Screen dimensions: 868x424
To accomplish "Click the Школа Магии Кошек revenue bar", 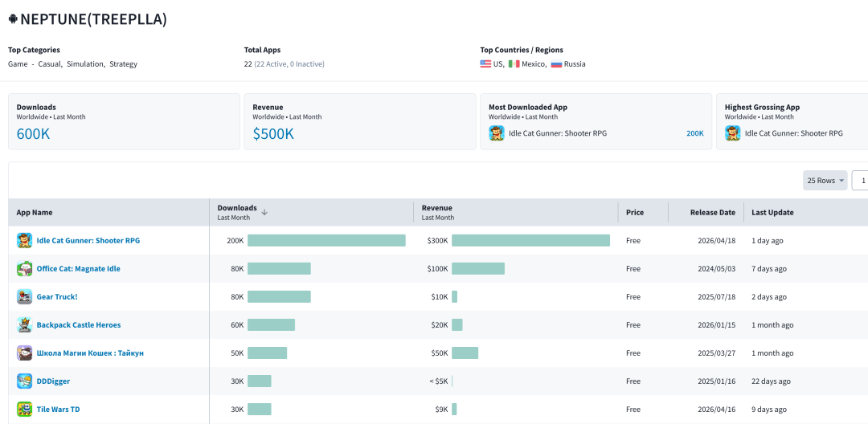I will click(x=465, y=353).
